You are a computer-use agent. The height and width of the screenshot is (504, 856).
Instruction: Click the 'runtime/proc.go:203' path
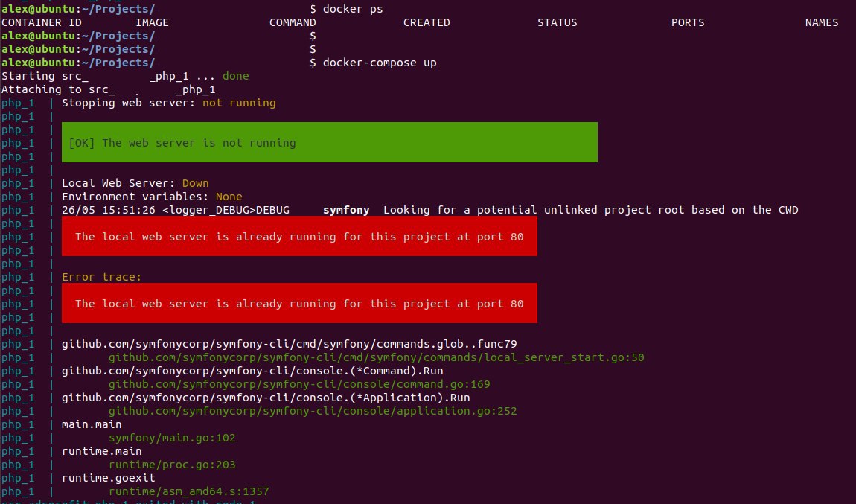tap(172, 464)
